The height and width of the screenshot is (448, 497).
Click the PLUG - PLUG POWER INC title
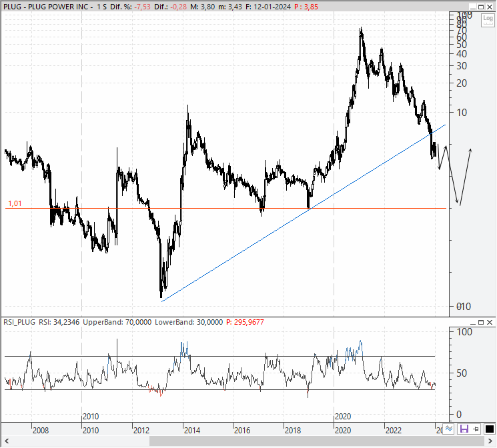point(48,7)
